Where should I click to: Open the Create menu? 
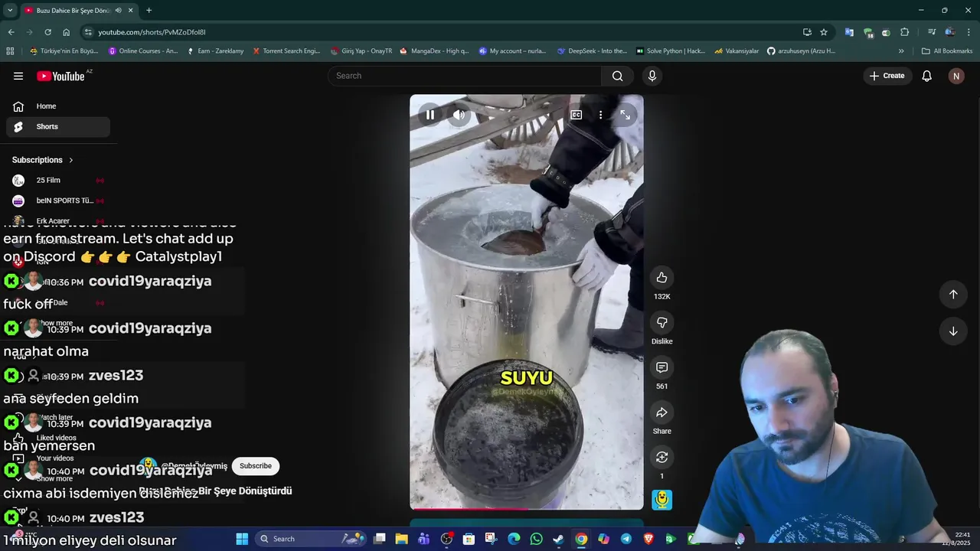click(887, 76)
